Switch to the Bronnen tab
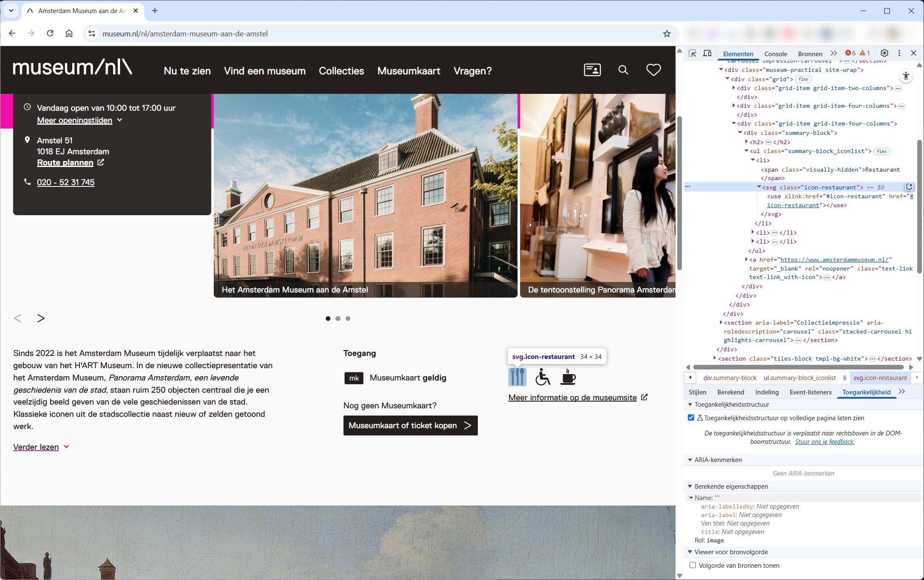The width and height of the screenshot is (924, 580). [x=810, y=54]
